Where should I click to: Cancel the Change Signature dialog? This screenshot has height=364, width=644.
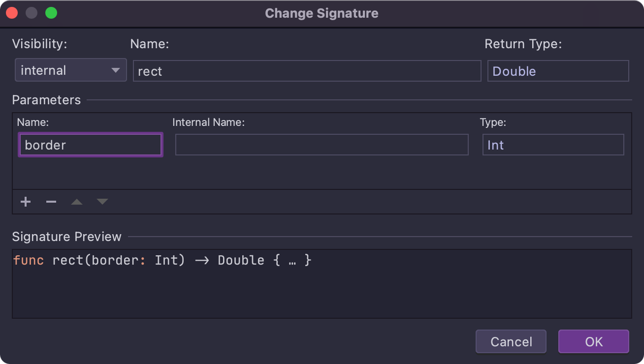pyautogui.click(x=511, y=341)
